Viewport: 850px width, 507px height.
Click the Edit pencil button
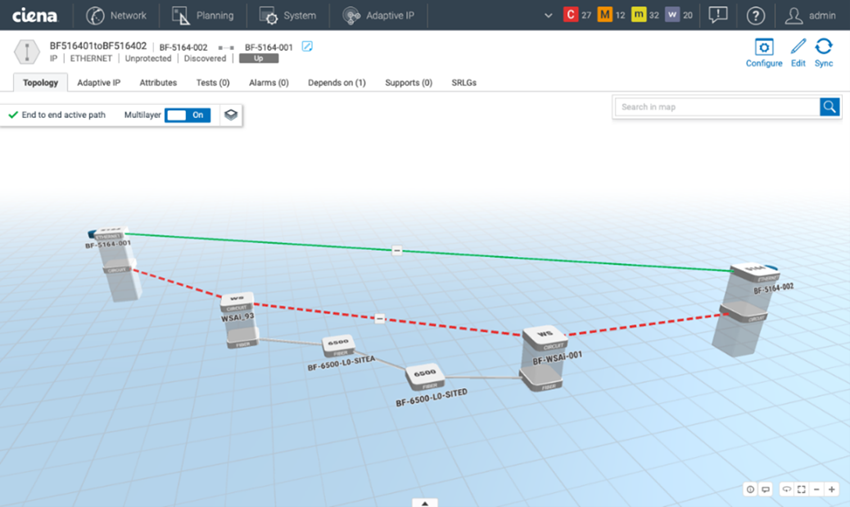click(x=798, y=53)
